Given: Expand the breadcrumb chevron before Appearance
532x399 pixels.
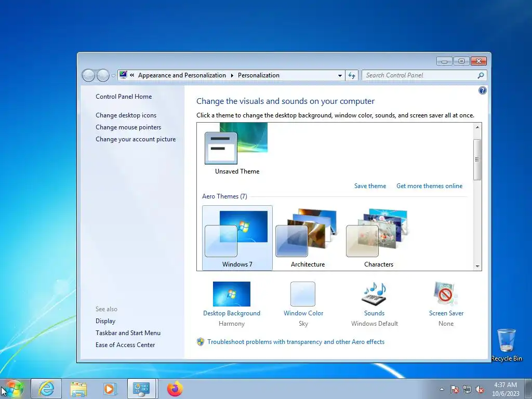Looking at the screenshot, I should 132,75.
